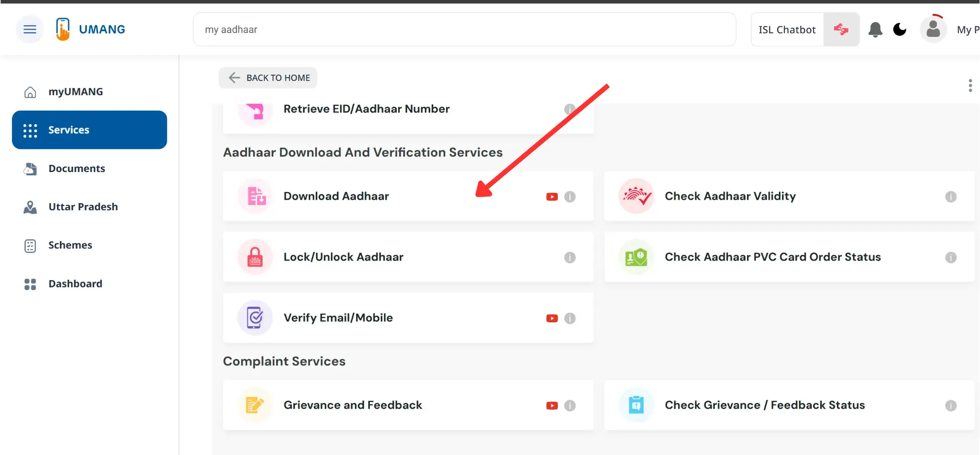Play Grievance and Feedback video icon
The height and width of the screenshot is (455, 980).
tap(552, 406)
